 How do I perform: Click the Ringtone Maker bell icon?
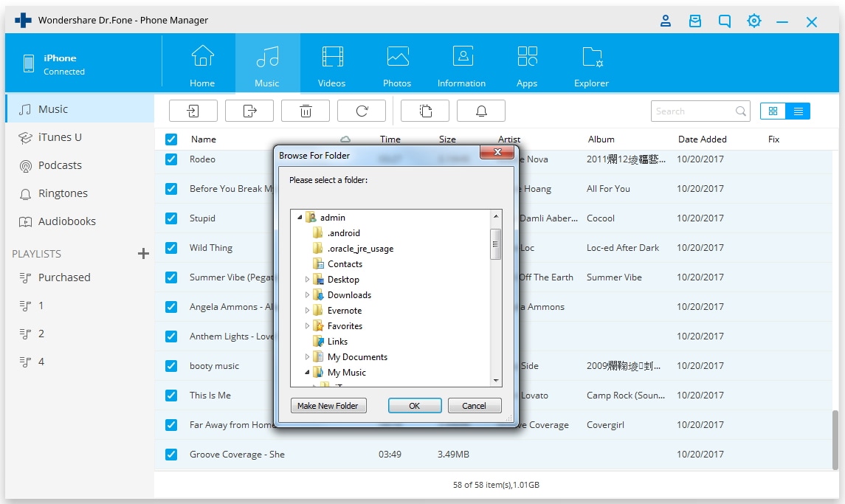(481, 111)
